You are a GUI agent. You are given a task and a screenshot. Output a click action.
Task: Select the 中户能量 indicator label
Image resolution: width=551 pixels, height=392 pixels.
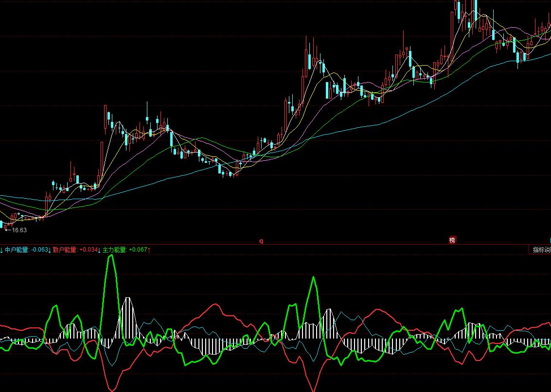(x=17, y=250)
